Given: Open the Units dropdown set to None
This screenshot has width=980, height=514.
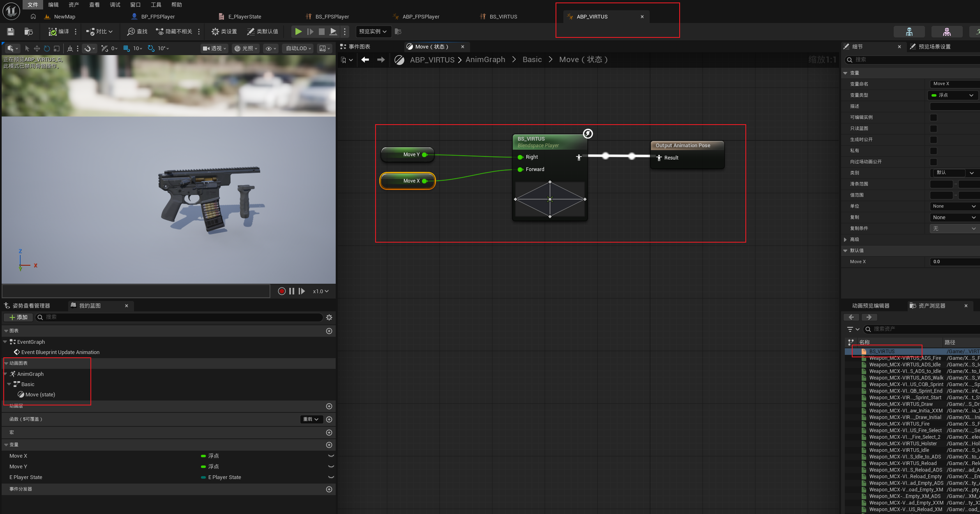Looking at the screenshot, I should [x=955, y=206].
